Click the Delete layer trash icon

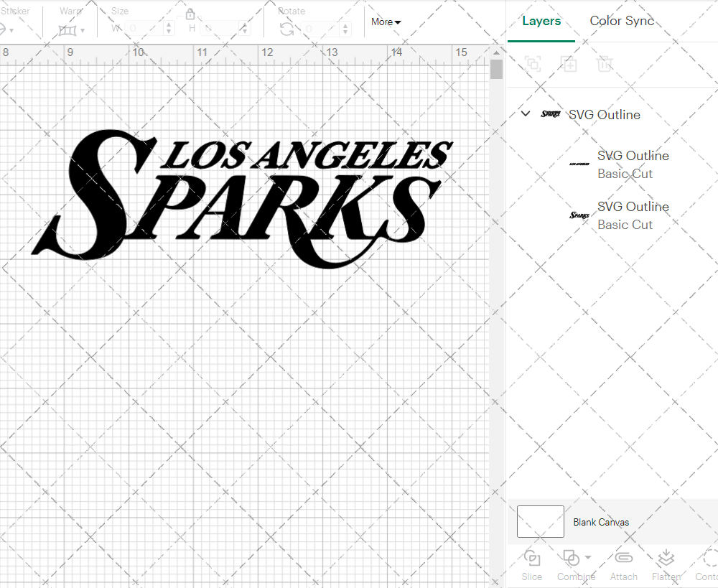(605, 64)
